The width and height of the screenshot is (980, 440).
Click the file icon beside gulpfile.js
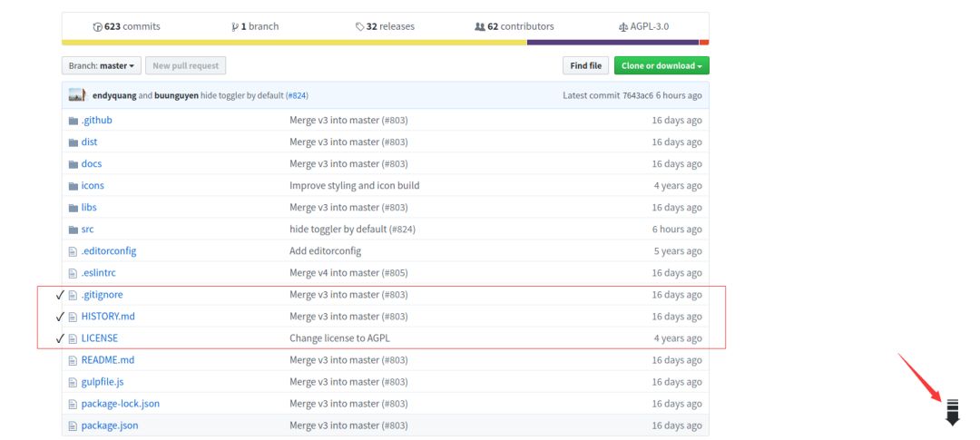pos(73,383)
